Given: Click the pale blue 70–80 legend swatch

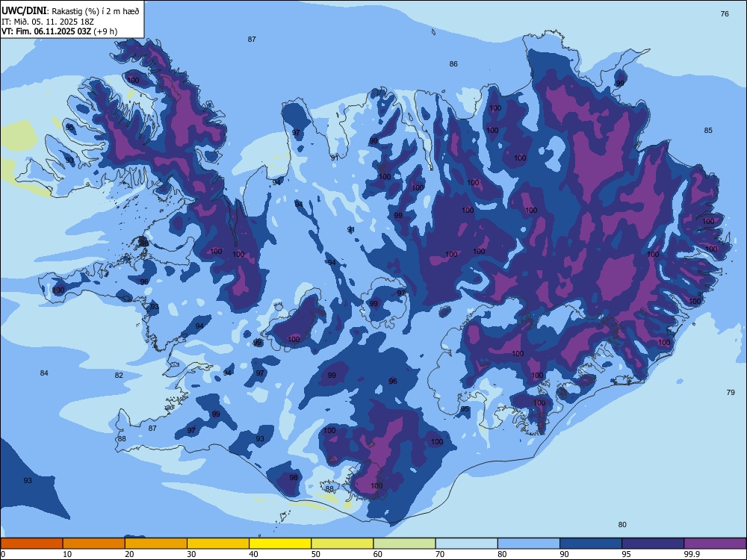Looking at the screenshot, I should (x=466, y=544).
